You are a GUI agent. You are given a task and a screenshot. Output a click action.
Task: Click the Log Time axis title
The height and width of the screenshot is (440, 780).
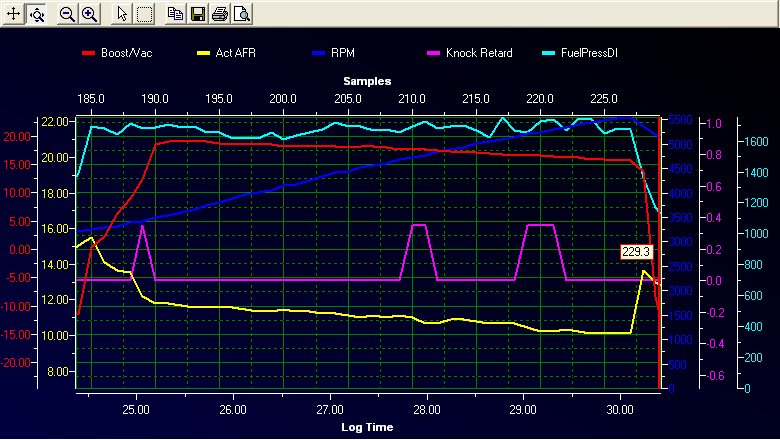tap(366, 427)
